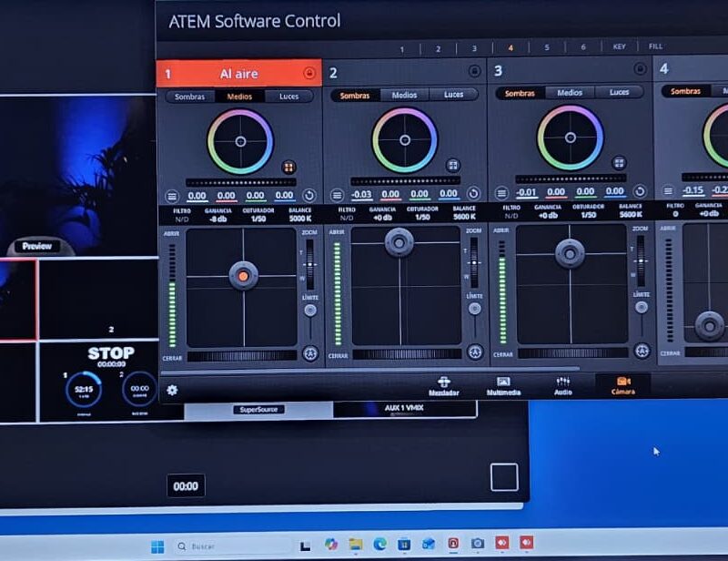
Task: Go to the Audio page
Action: click(x=564, y=386)
